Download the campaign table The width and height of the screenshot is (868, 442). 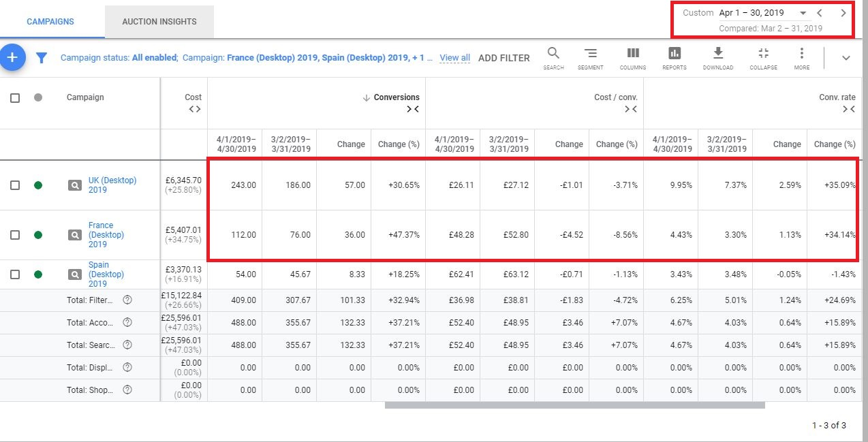coord(717,54)
